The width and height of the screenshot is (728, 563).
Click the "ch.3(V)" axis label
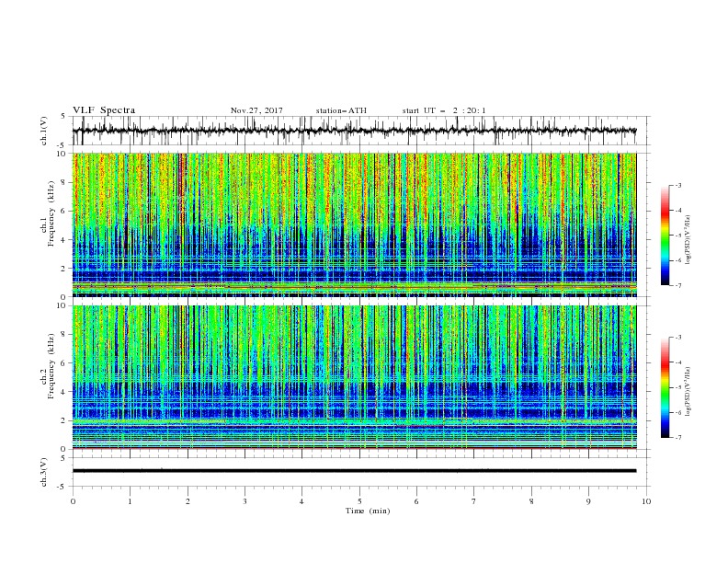point(44,472)
